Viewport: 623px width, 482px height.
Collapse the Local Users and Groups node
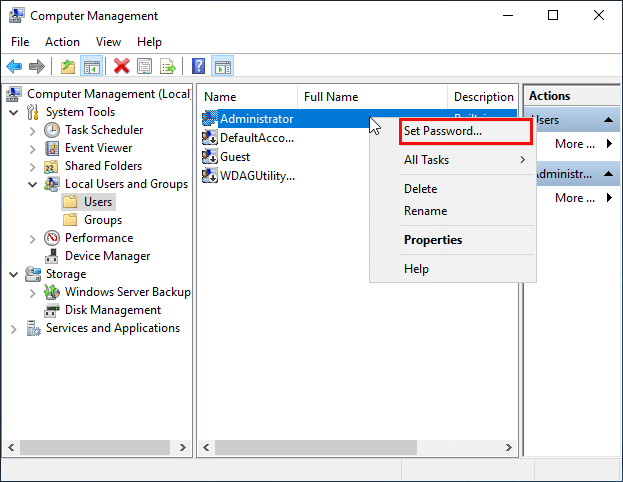(x=33, y=184)
